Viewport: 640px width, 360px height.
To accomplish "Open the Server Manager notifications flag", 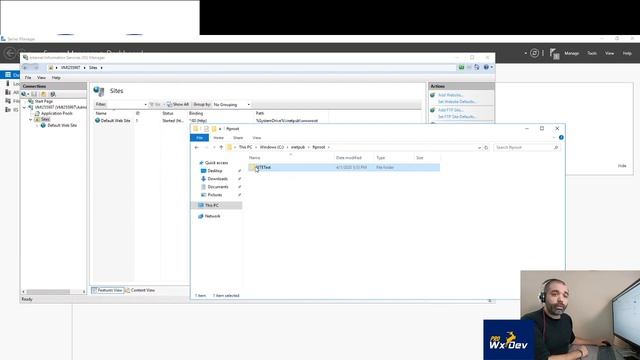I will (554, 53).
